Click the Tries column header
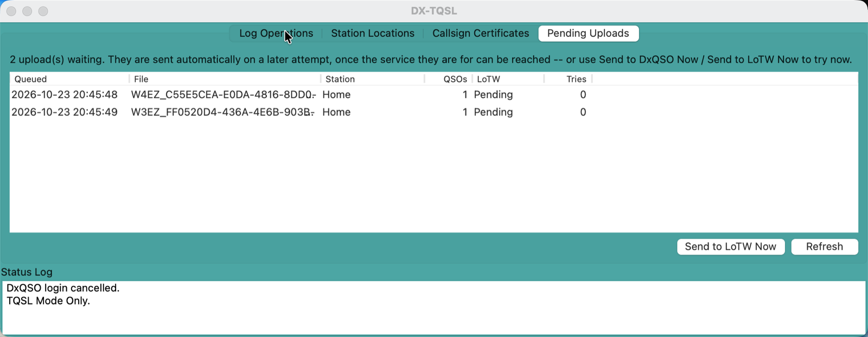This screenshot has height=337, width=868. point(568,79)
